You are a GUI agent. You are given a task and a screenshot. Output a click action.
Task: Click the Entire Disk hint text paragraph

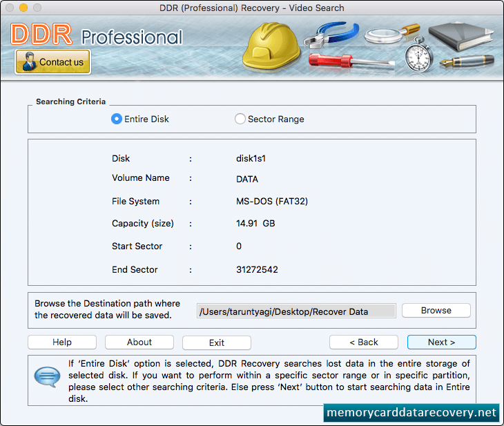click(x=269, y=381)
